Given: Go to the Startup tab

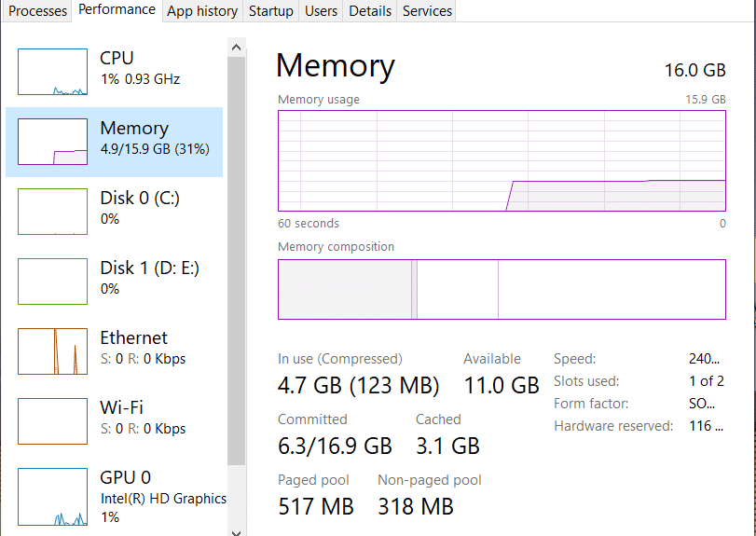Looking at the screenshot, I should click(271, 11).
